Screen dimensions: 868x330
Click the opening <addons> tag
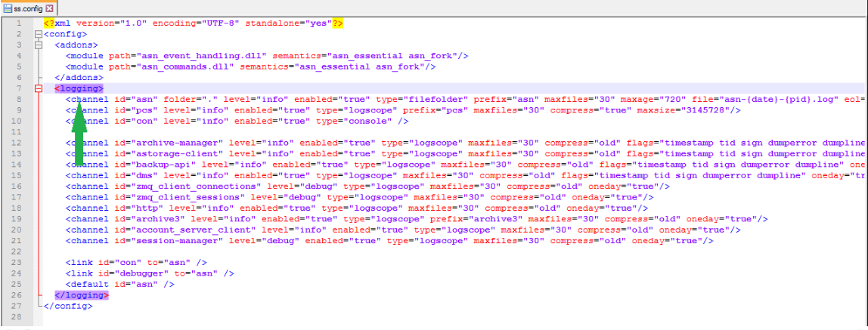point(76,45)
